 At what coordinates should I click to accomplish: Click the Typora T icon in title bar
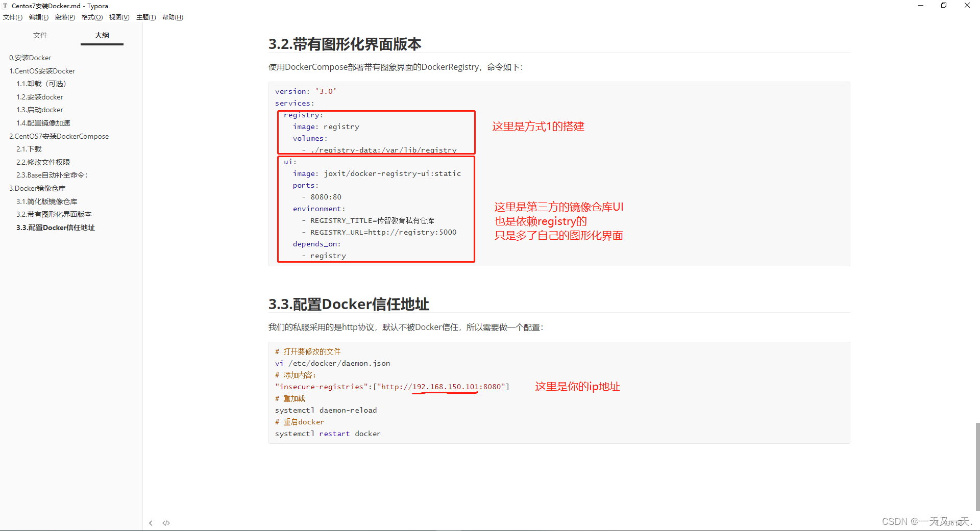[5, 6]
